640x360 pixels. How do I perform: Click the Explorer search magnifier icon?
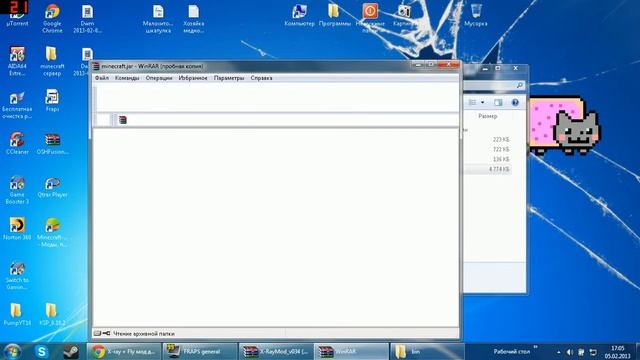tap(520, 85)
